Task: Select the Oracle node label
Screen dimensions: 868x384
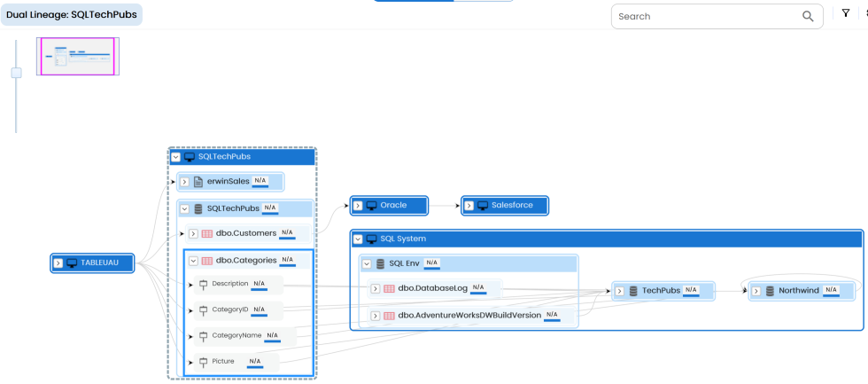Action: tap(393, 206)
